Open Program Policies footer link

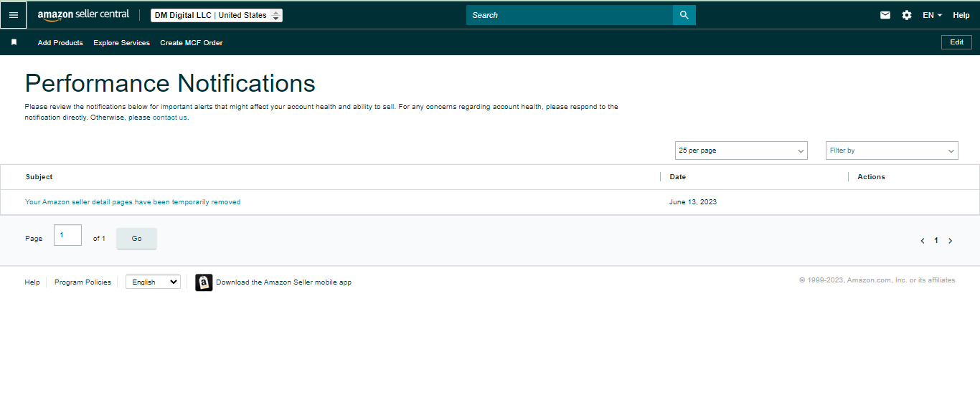pos(83,282)
